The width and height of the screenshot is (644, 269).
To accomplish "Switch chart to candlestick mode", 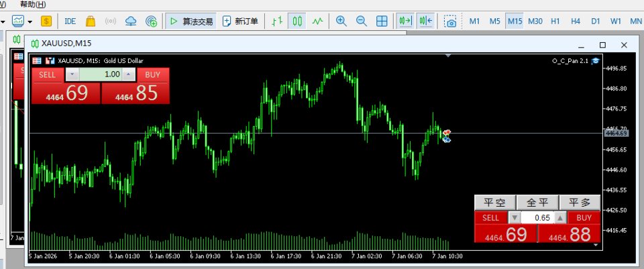I will pos(297,21).
